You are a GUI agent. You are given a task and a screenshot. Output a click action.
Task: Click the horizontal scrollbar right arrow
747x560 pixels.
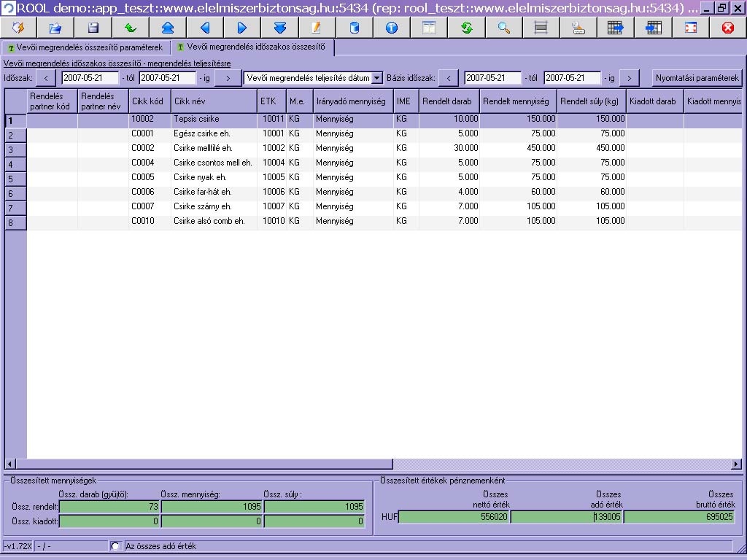tap(736, 464)
